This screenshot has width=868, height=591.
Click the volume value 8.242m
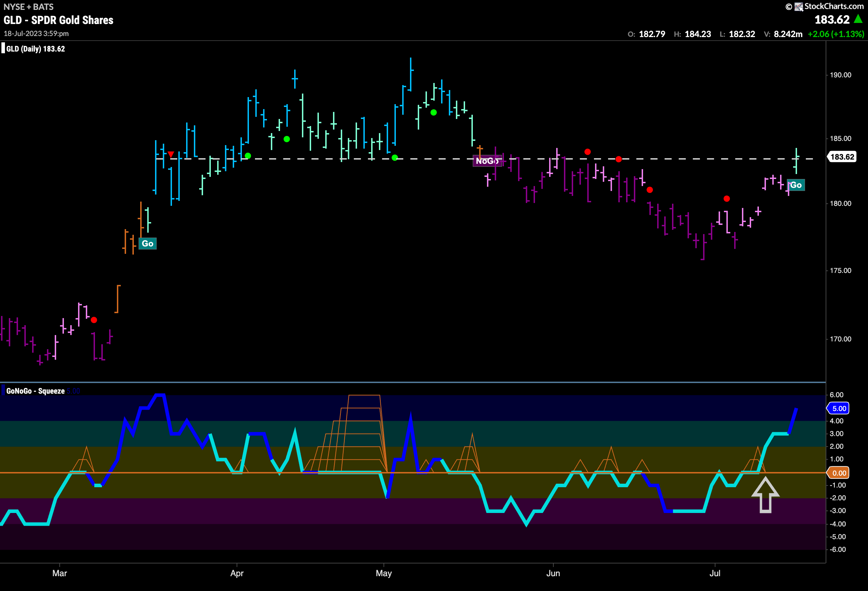tap(788, 34)
